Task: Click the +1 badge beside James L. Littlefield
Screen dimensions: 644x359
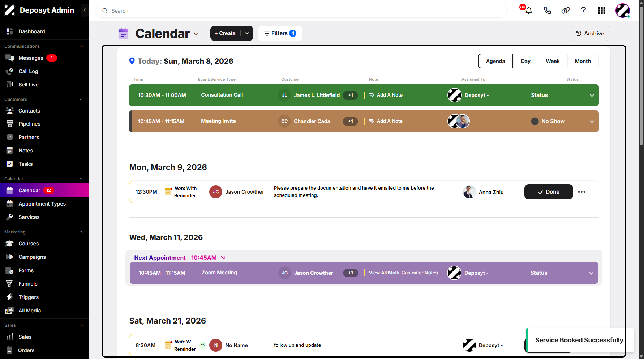Action: tap(351, 95)
